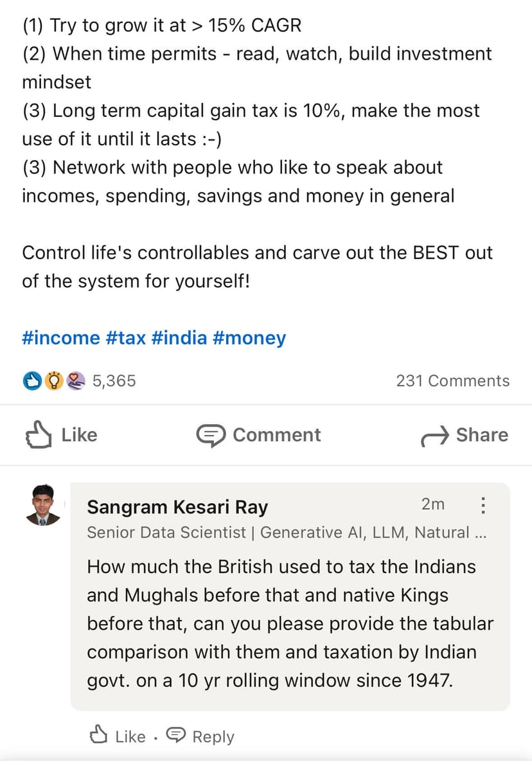Open Sangram Kesari Ray's profile photo
Viewport: 532px width, 764px height.
pos(44,506)
